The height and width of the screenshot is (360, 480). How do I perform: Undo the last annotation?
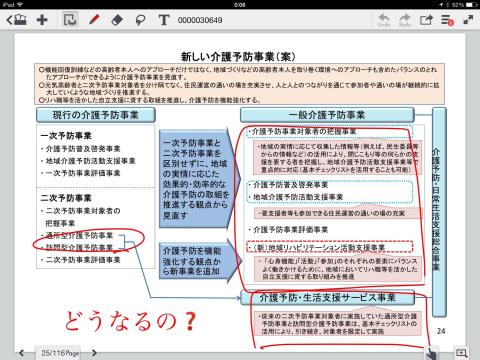[x=384, y=20]
